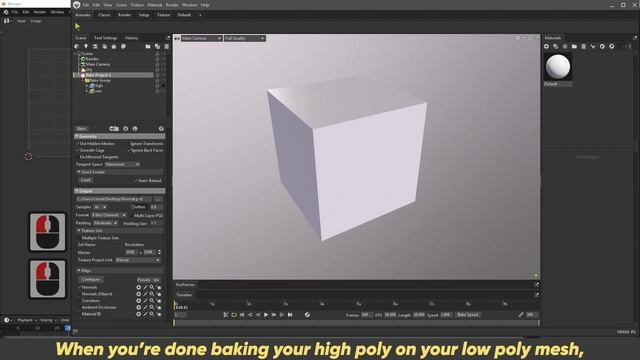Click the Frames input field in timeline
The width and height of the screenshot is (640, 360).
pyautogui.click(x=366, y=315)
